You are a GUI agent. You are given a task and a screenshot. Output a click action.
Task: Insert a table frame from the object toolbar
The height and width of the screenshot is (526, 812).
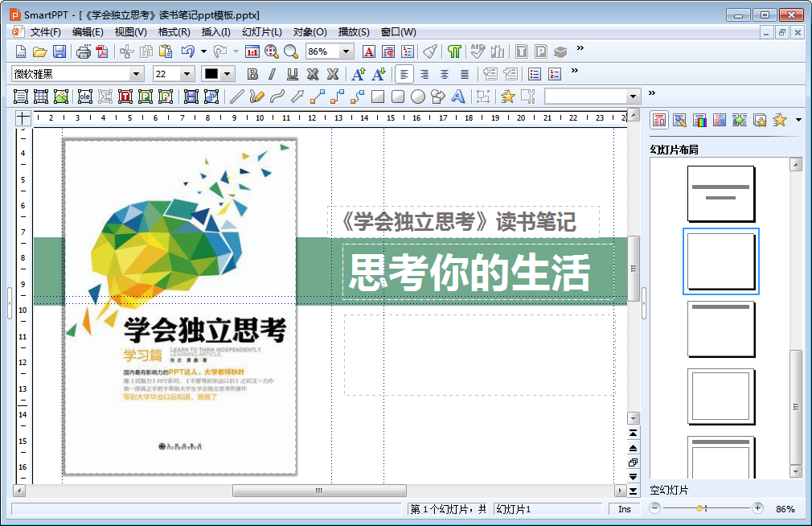click(41, 97)
